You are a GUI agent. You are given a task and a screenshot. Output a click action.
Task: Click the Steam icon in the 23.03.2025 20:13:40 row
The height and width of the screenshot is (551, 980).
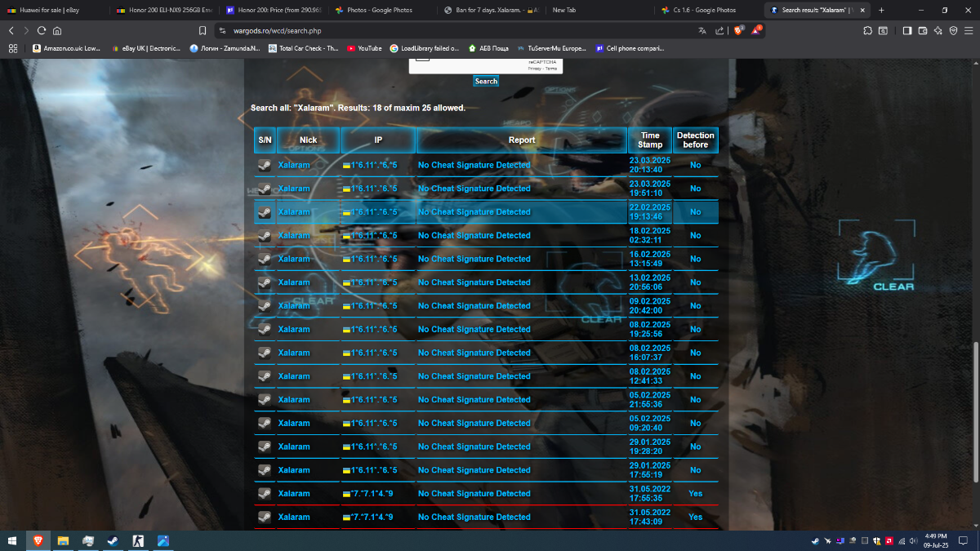(265, 165)
